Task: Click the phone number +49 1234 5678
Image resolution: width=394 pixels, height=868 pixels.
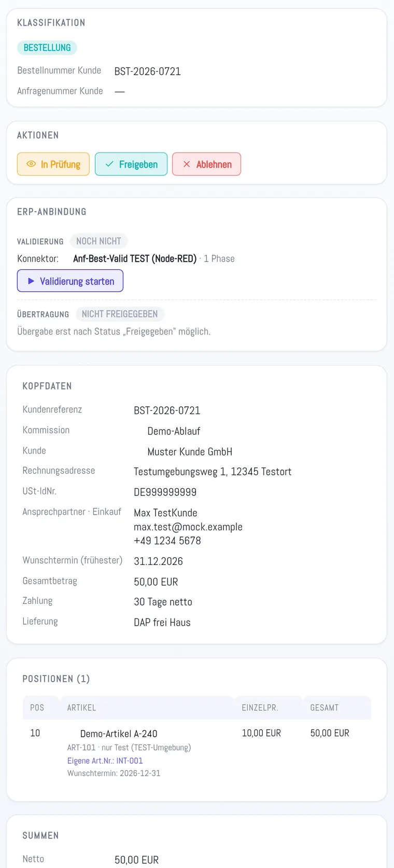Action: (x=167, y=541)
